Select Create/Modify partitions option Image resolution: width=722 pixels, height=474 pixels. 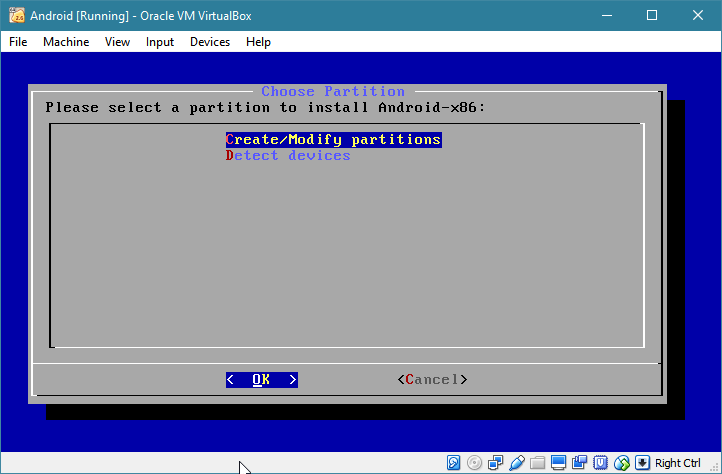pos(333,140)
